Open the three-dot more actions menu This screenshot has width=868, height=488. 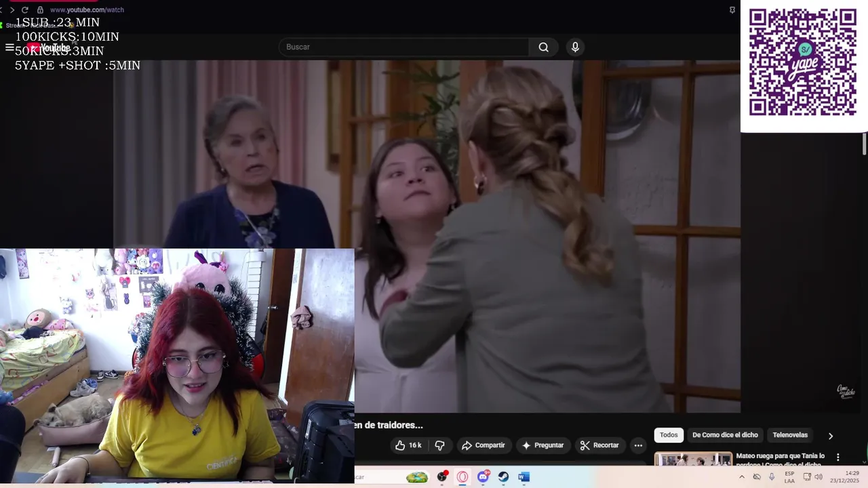[638, 445]
